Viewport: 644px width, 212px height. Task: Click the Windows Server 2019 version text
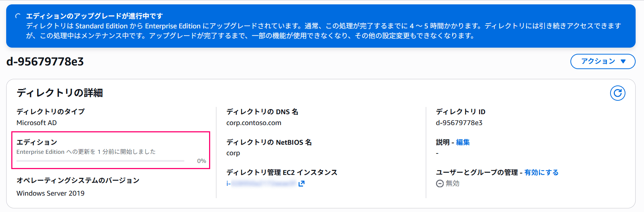click(50, 193)
